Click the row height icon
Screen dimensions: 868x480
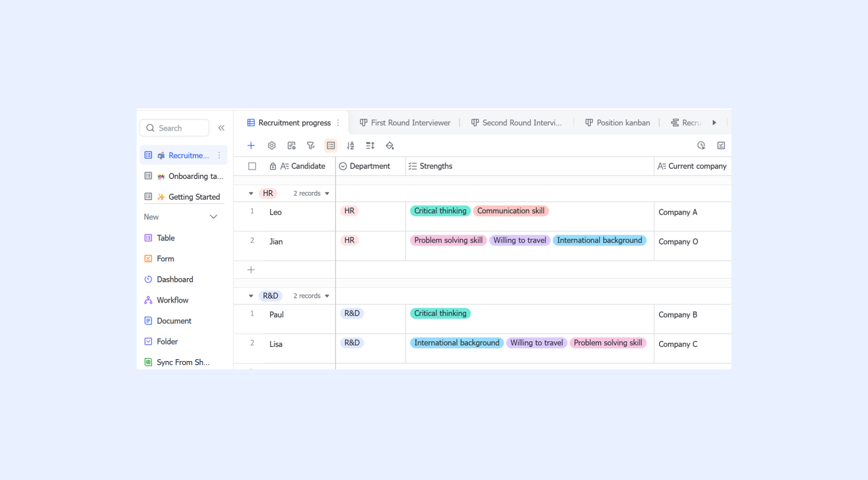370,146
